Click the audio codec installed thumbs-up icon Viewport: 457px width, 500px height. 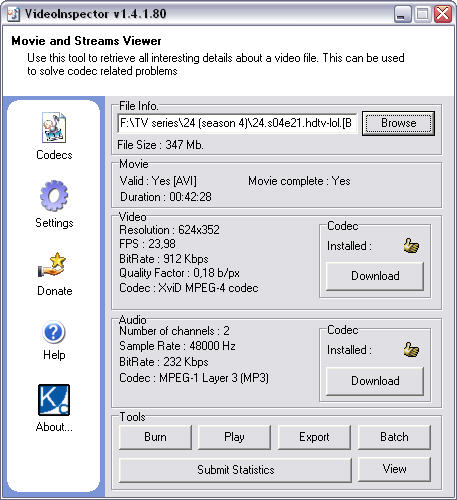click(411, 350)
